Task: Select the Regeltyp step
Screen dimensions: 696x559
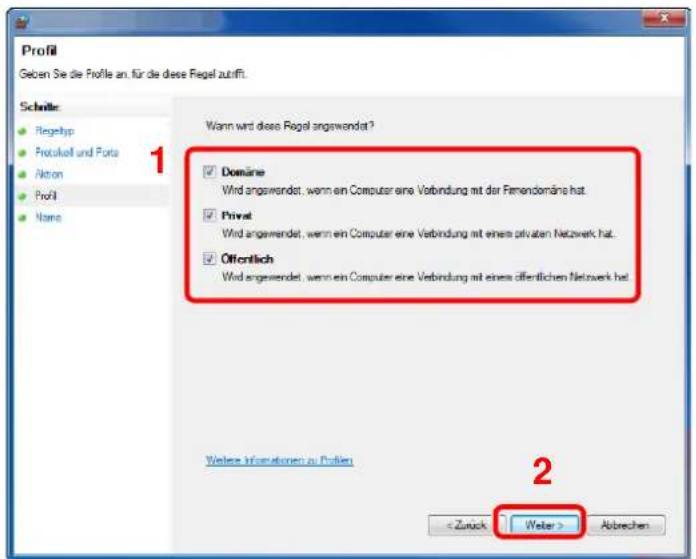Action: [x=55, y=131]
